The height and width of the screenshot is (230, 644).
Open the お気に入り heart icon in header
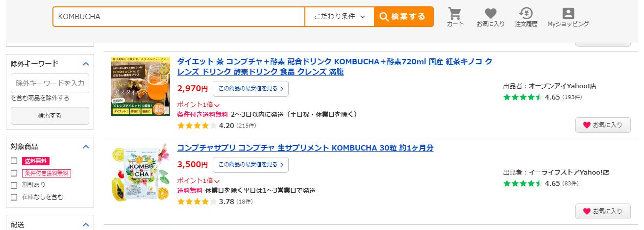tap(490, 17)
